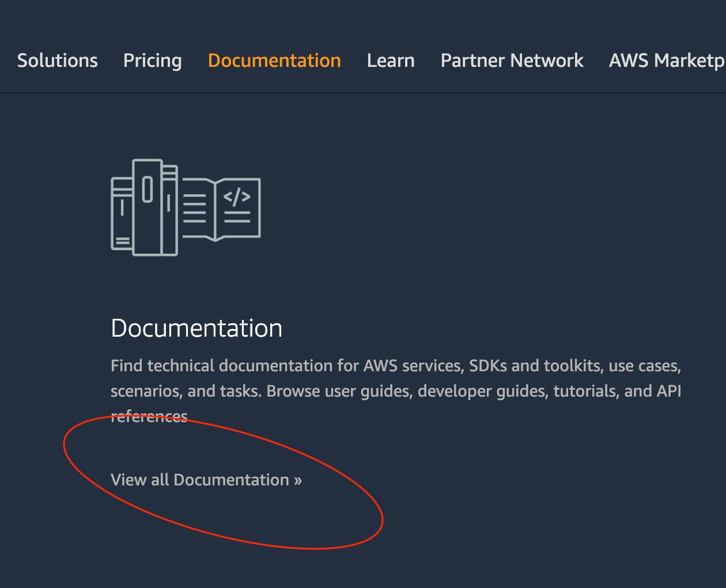Click the View all Documentation link
Viewport: 726px width, 588px height.
tap(206, 480)
